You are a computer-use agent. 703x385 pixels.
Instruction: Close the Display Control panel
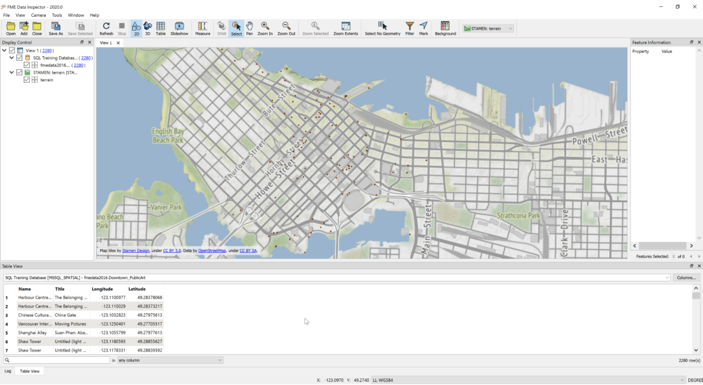tap(89, 42)
